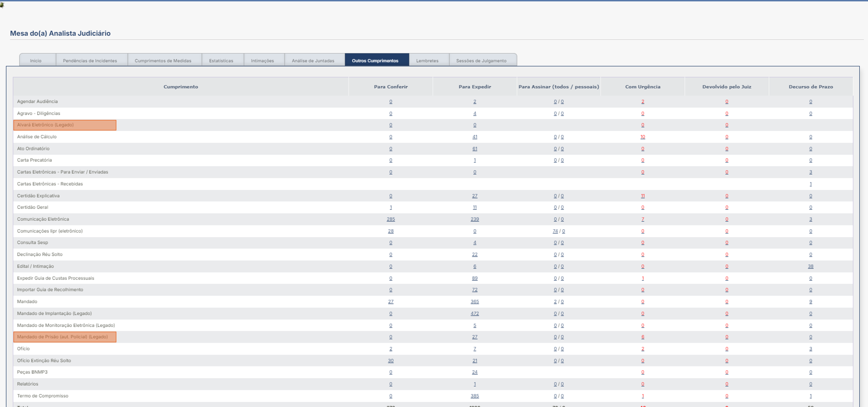This screenshot has width=868, height=407.
Task: Click Certidão Geral Para Conferir count 1
Action: 391,207
